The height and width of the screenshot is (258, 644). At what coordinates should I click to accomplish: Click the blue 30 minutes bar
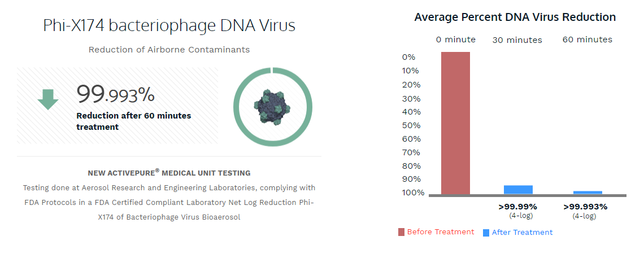(519, 190)
